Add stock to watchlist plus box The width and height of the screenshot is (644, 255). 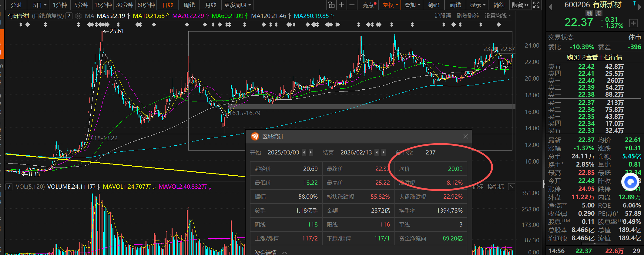(x=633, y=23)
